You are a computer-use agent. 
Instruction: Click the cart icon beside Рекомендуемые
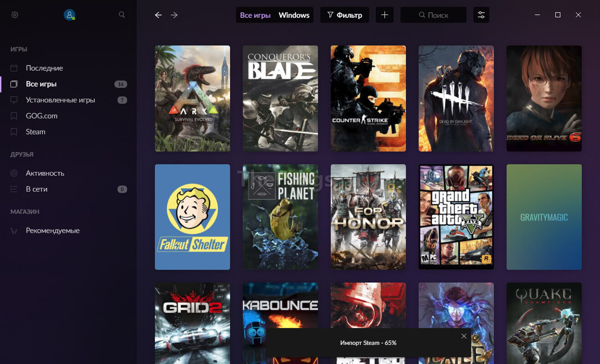(14, 231)
